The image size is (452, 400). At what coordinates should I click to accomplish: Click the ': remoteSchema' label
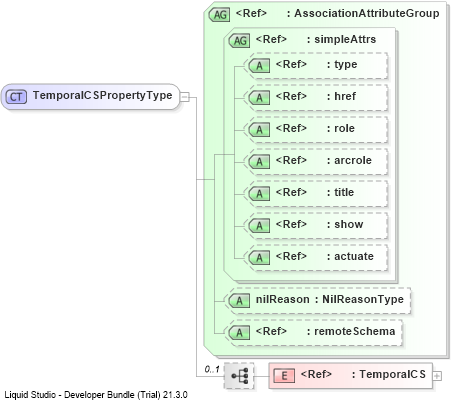pyautogui.click(x=351, y=331)
